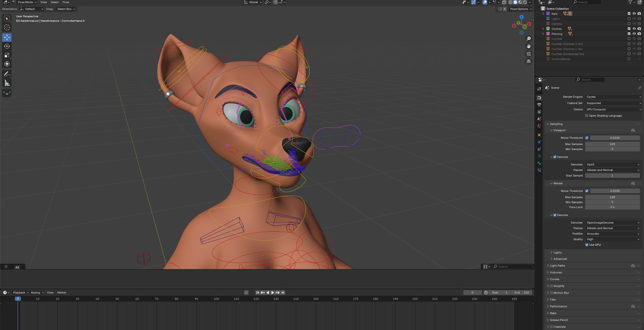Switch perspective/orthographic grid icon
644x330 pixels.
tap(529, 61)
